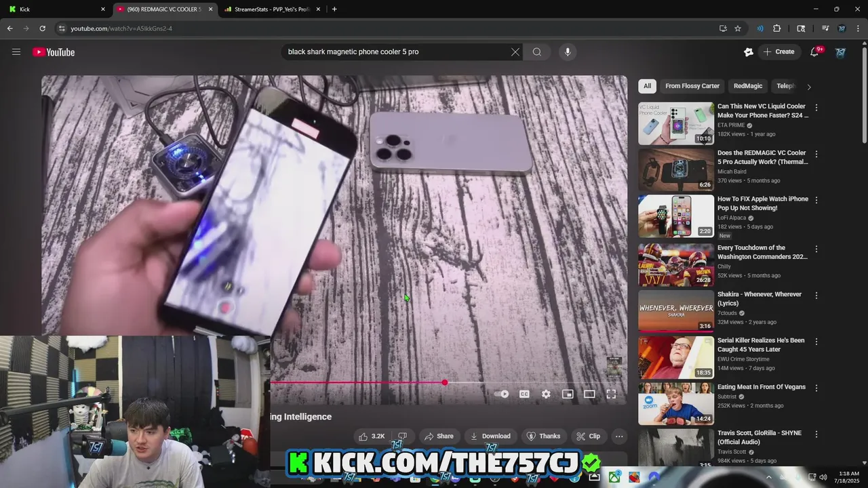Open the Chrome profile avatar
The height and width of the screenshot is (488, 868).
tap(842, 28)
